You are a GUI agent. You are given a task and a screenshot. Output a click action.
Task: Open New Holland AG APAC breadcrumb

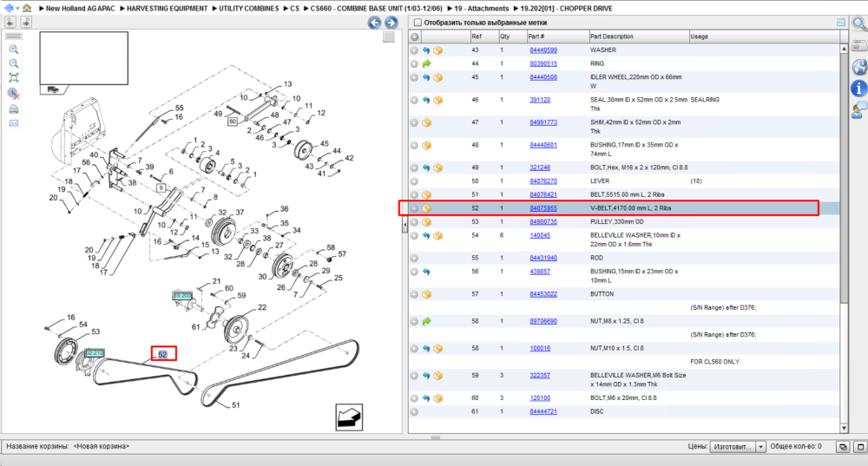coord(80,9)
